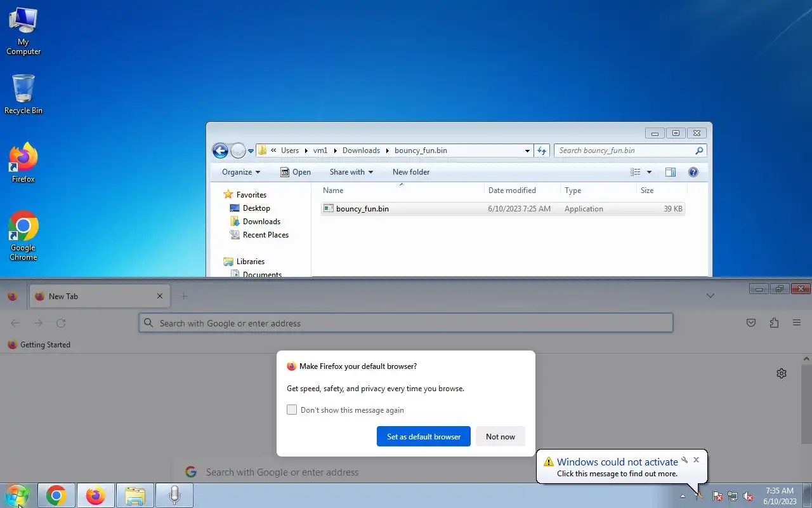Select Libraries in navigation pane
812x508 pixels.
click(251, 262)
